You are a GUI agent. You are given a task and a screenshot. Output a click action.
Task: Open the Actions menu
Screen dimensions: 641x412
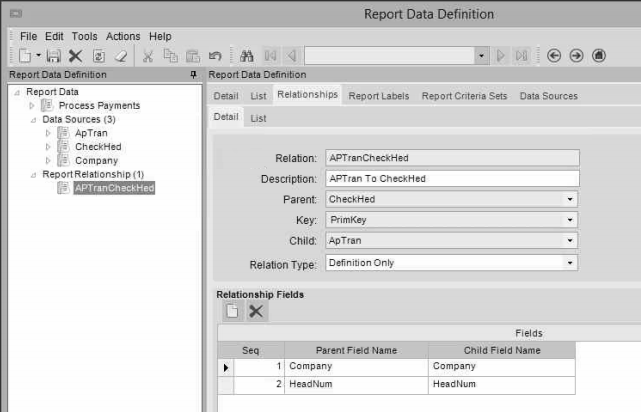click(123, 36)
